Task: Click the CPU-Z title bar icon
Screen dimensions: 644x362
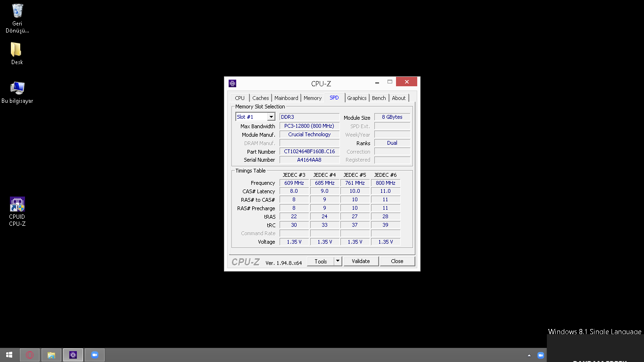Action: pos(232,83)
